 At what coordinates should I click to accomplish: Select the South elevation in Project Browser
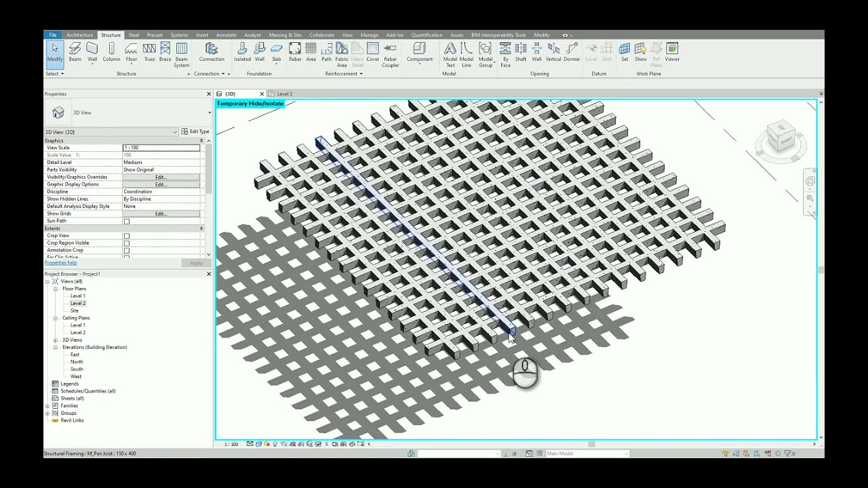(x=77, y=369)
